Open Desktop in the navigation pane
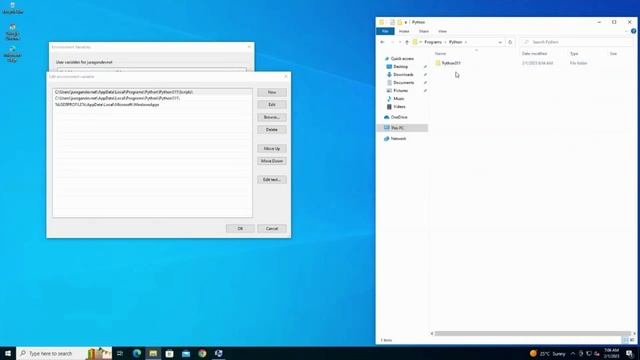Image resolution: width=640 pixels, height=360 pixels. click(x=398, y=67)
